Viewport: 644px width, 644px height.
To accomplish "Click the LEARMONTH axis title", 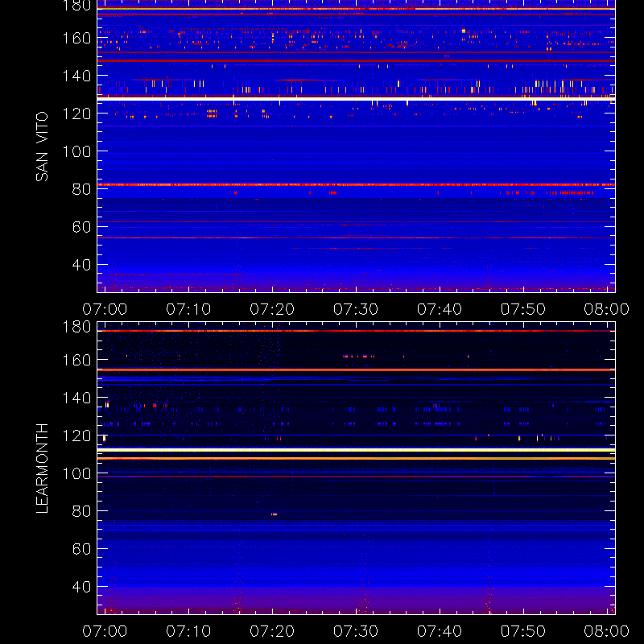I will point(42,469).
